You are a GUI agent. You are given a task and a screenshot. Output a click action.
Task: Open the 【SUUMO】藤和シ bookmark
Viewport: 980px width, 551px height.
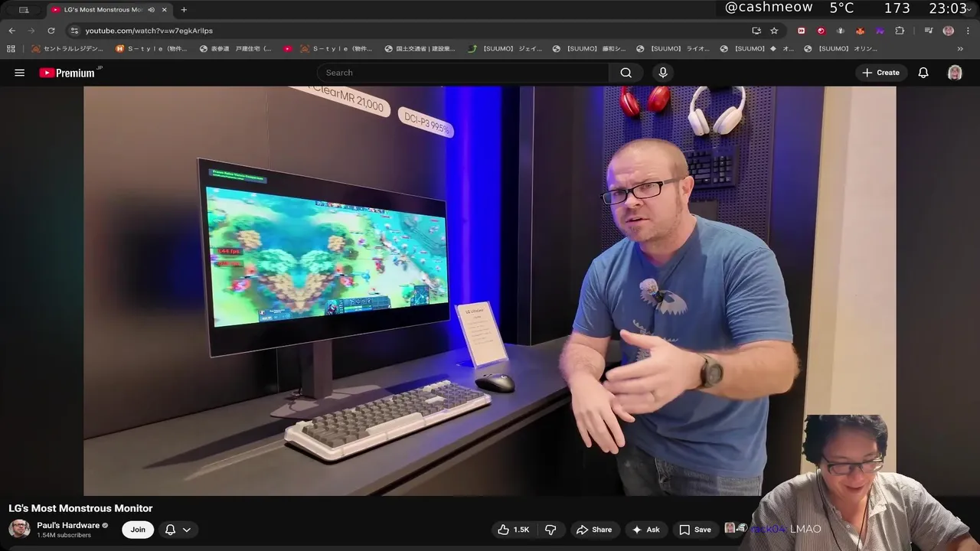point(589,49)
